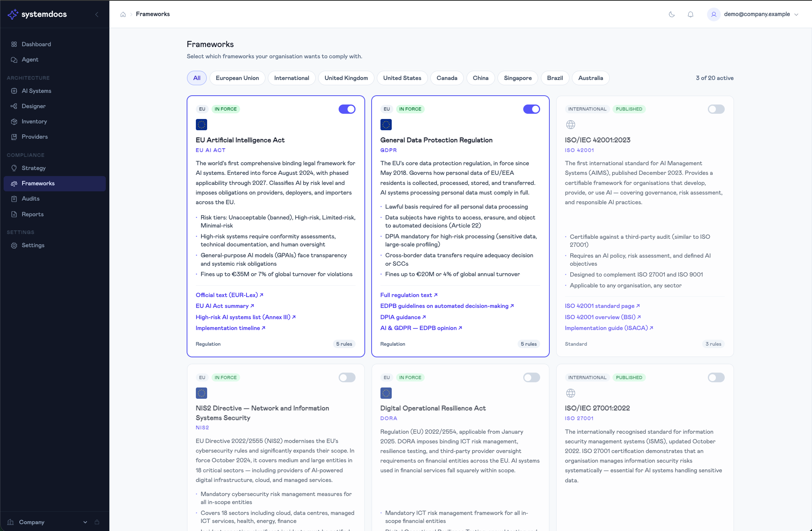The width and height of the screenshot is (812, 531).
Task: Filter frameworks by Canada
Action: click(447, 78)
